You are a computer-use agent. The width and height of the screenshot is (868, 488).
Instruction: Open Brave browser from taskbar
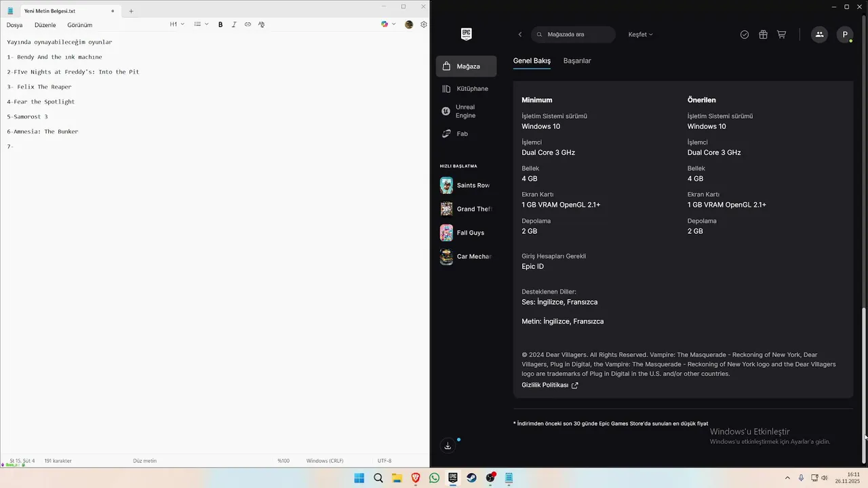point(416,478)
